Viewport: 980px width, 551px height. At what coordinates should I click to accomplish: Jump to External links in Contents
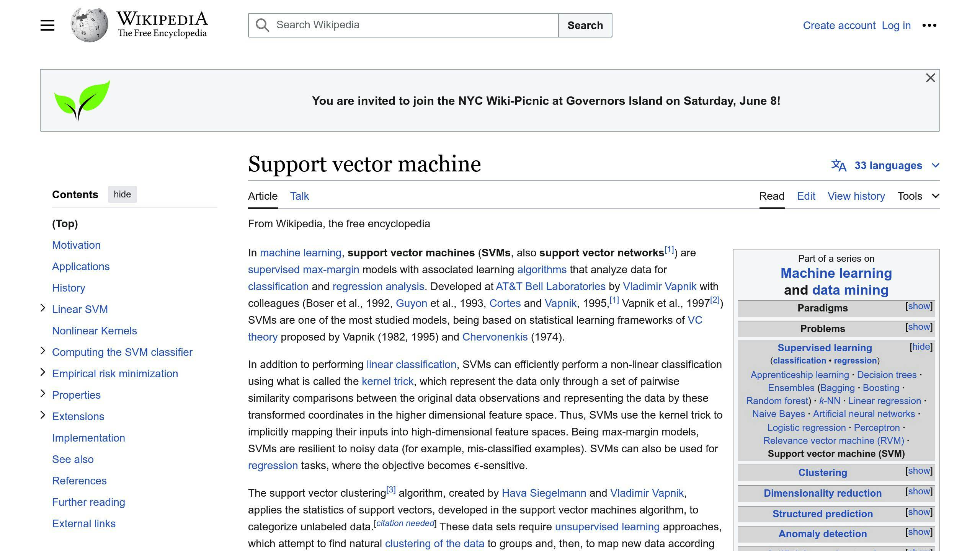point(84,523)
